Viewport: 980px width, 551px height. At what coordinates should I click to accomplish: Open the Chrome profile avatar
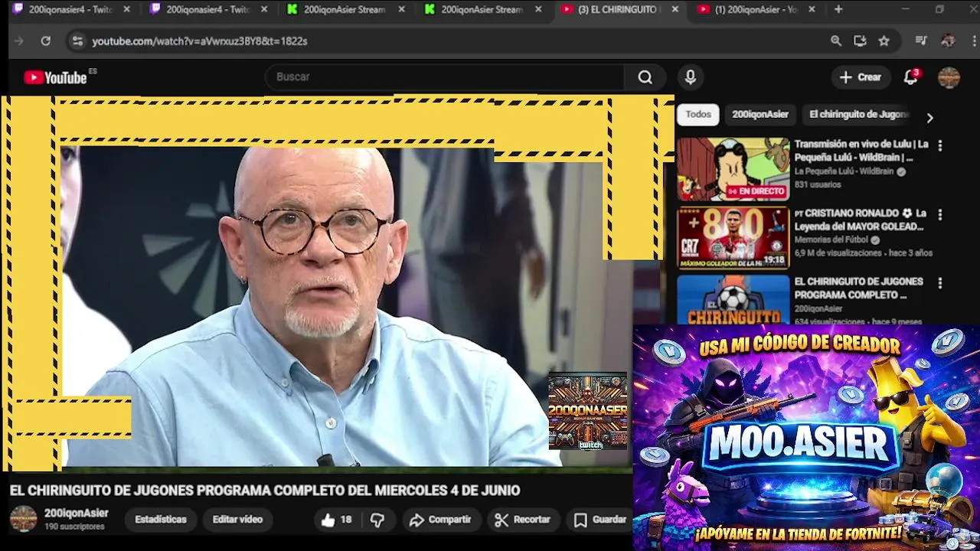point(948,41)
